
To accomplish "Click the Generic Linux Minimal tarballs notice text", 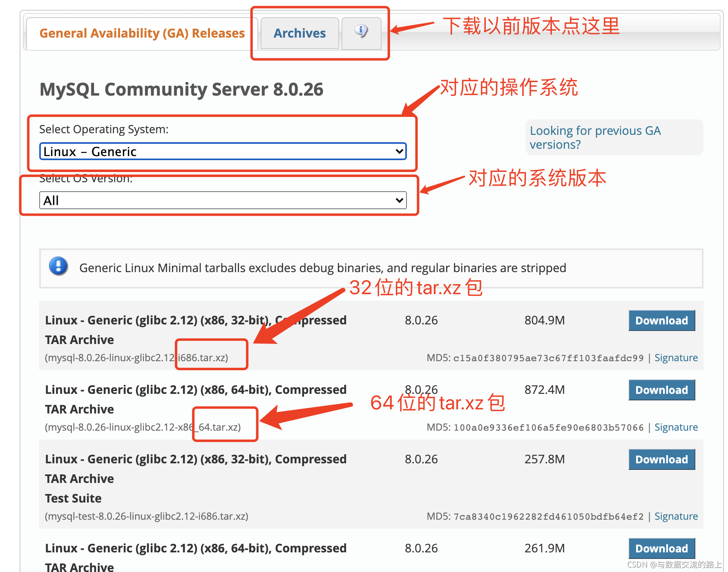I will (x=323, y=268).
